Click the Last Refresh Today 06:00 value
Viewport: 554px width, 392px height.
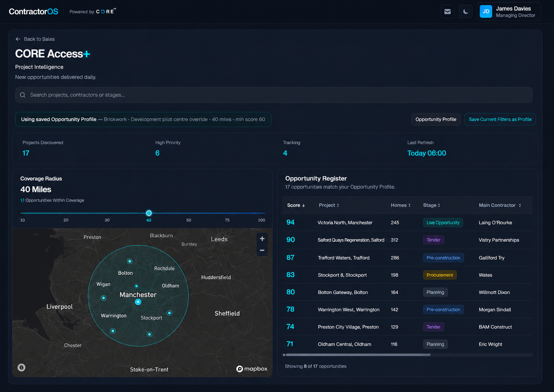[x=427, y=153]
